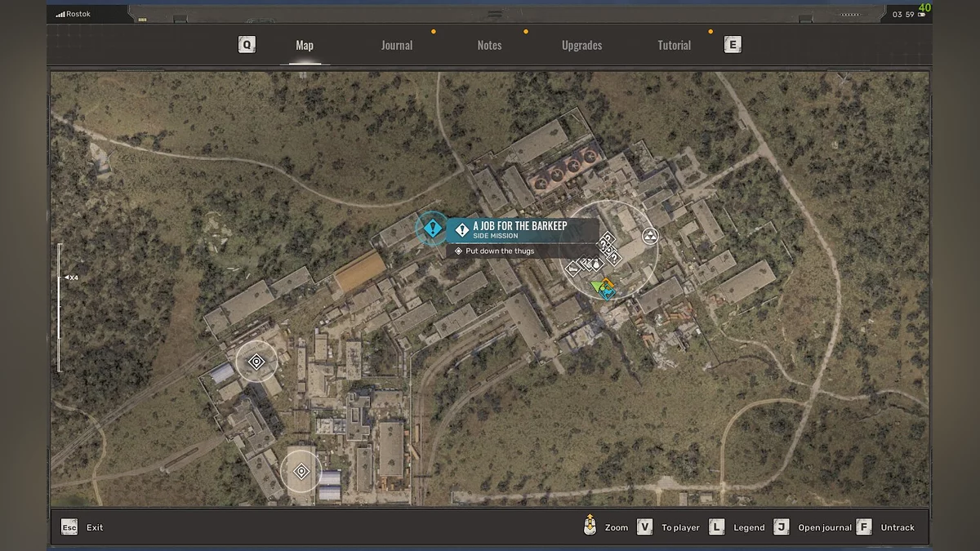Viewport: 980px width, 551px height.
Task: Center map with To player
Action: (x=680, y=527)
